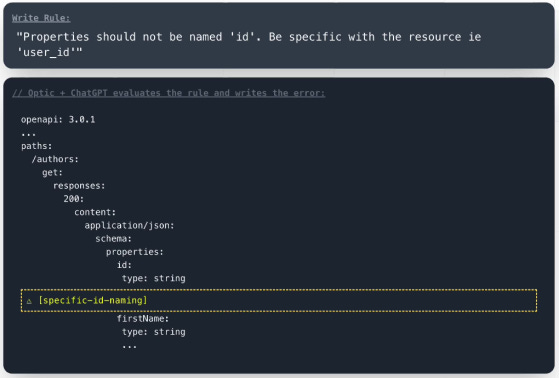Click the 'openapi: 3.0.1' line
559x378 pixels.
pos(58,119)
